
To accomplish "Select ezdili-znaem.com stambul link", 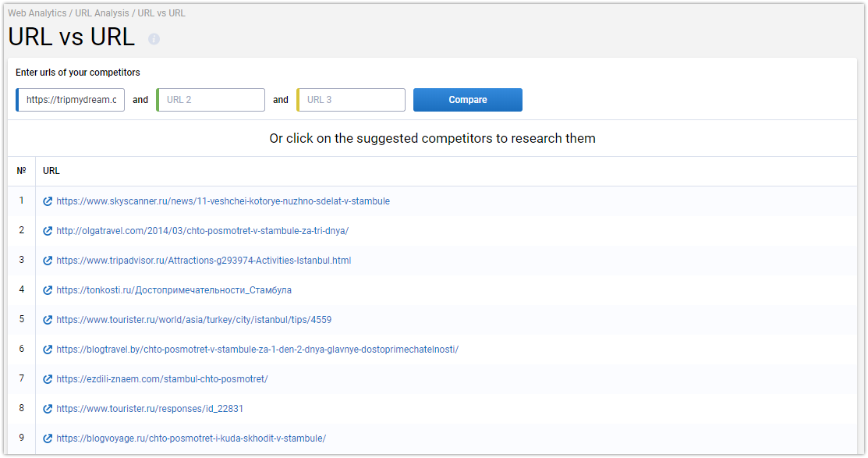I will [162, 379].
